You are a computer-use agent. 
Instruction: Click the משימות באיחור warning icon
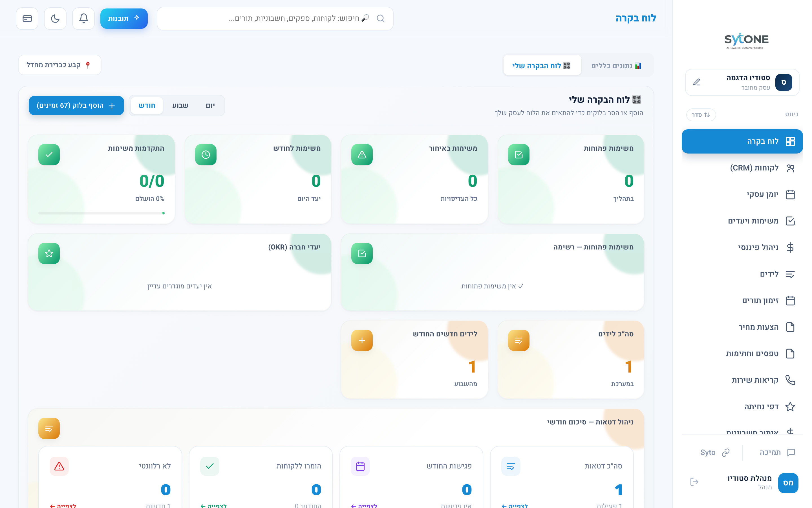click(362, 155)
